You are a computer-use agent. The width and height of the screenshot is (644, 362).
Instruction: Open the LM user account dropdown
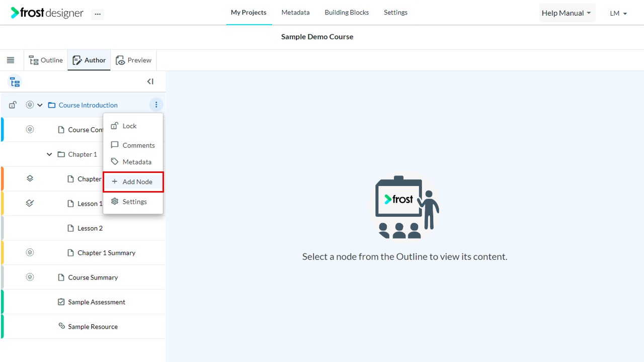(618, 14)
